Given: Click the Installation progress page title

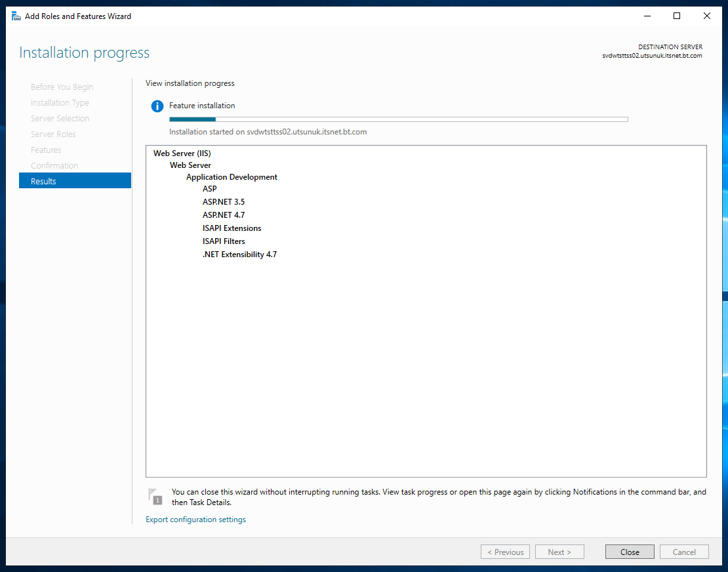Looking at the screenshot, I should tap(84, 52).
